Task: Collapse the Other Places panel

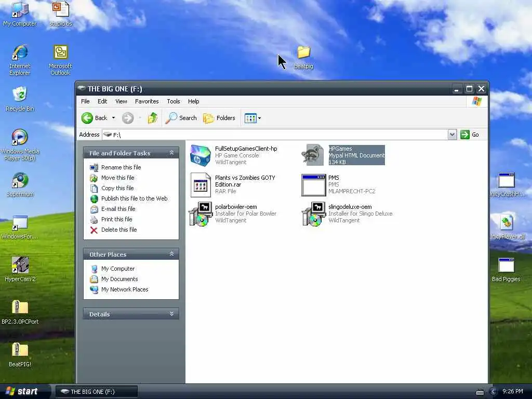Action: pyautogui.click(x=171, y=254)
